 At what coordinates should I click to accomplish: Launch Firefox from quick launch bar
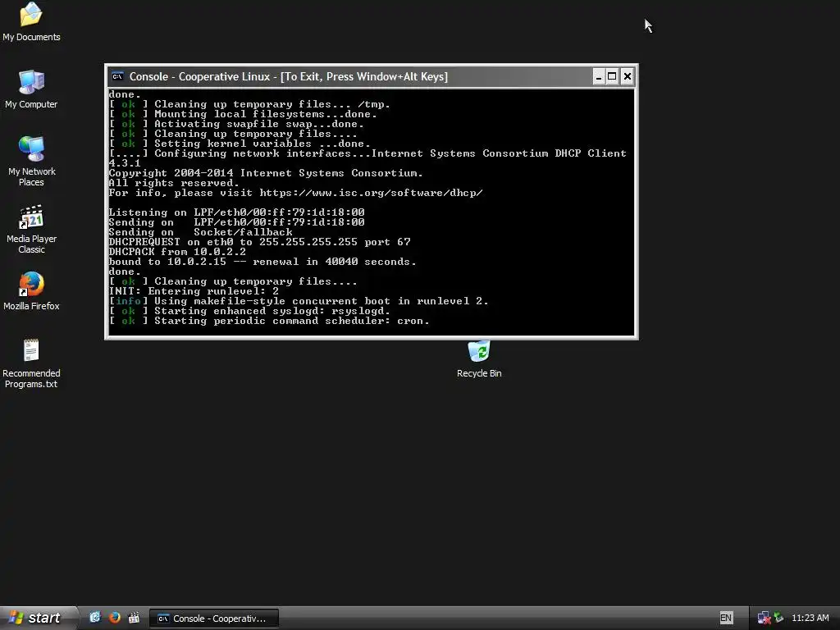(115, 618)
